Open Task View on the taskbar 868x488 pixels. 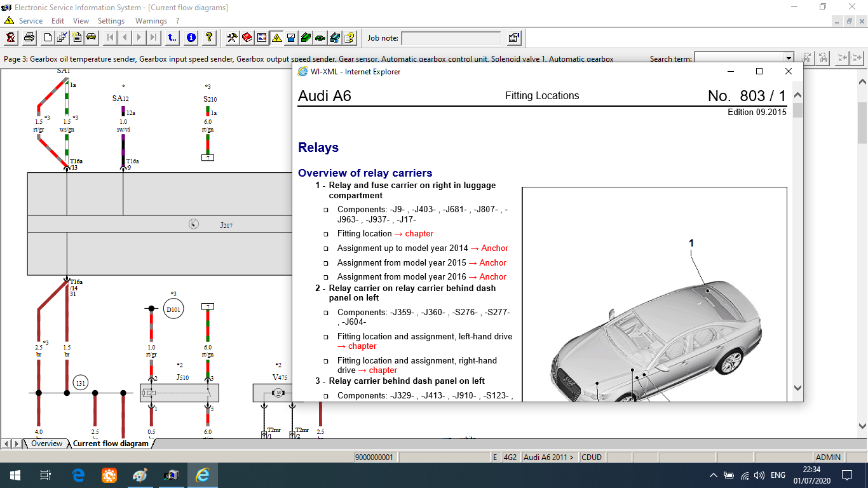coord(45,475)
